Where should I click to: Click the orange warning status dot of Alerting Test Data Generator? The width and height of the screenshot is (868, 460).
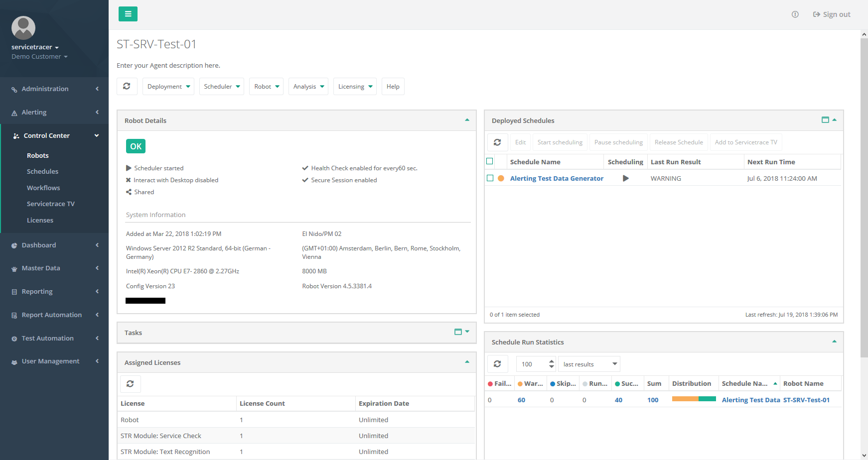(501, 178)
